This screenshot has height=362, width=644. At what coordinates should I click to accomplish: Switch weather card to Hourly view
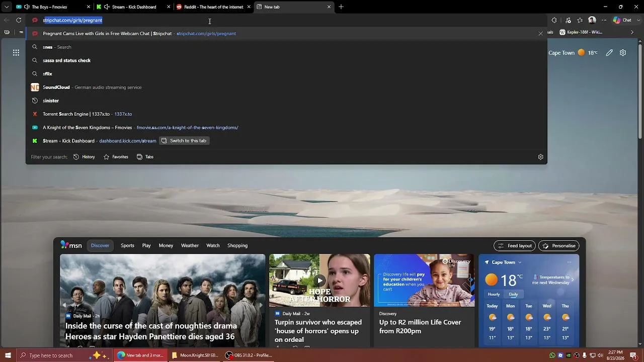tap(494, 294)
